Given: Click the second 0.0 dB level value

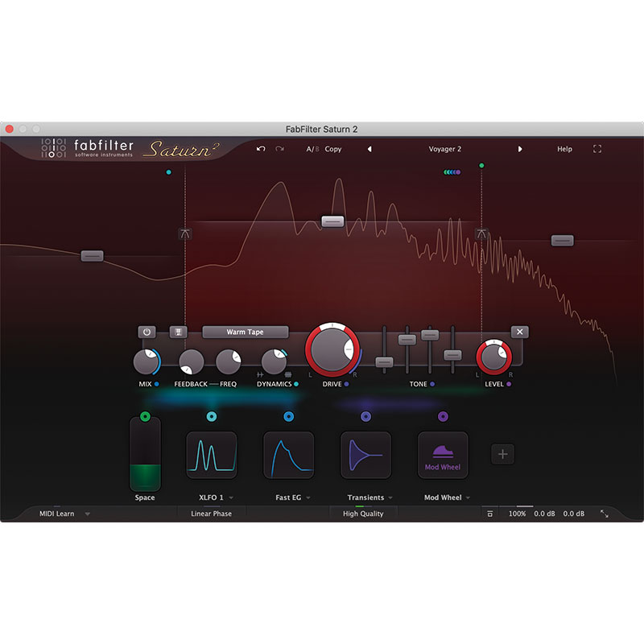Looking at the screenshot, I should 573,514.
